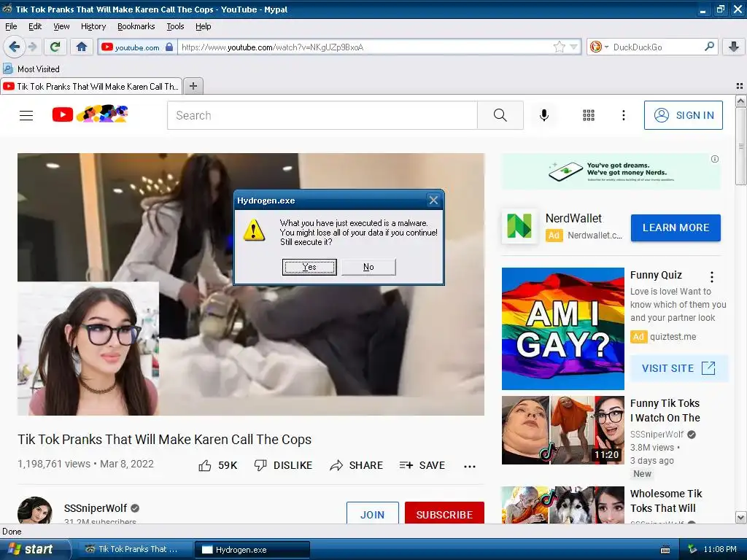Open the Home page icon
The height and width of the screenshot is (560, 747).
pos(82,47)
